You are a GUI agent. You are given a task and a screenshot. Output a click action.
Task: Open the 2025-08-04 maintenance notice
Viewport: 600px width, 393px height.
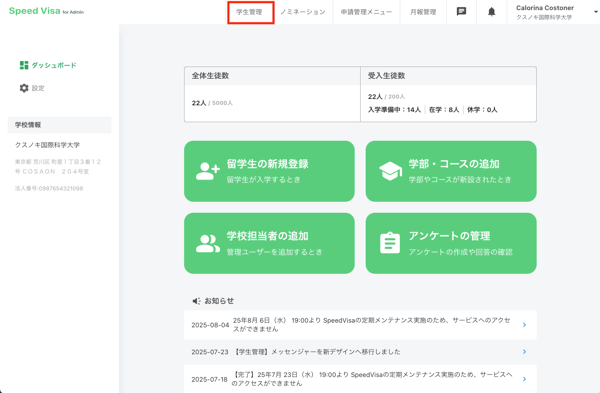click(360, 325)
